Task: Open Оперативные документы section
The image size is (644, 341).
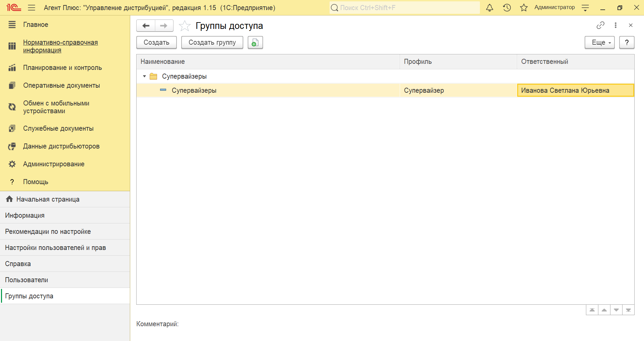Action: tap(61, 85)
